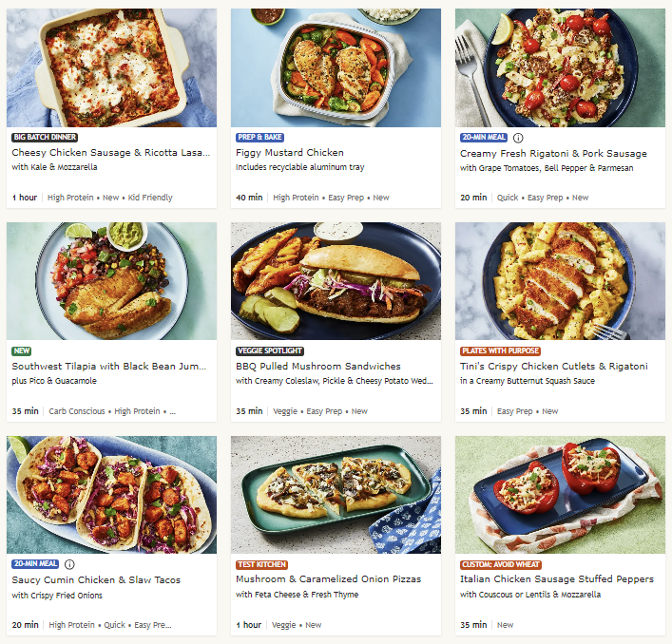The image size is (672, 644).
Task: Click the Creamy Fresh Rigatoni & Pork Sausage title
Action: pyautogui.click(x=553, y=154)
